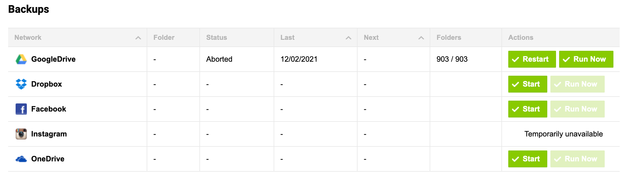Screen dimensions: 644x181
Task: Click the Instagram network icon
Action: (x=21, y=134)
